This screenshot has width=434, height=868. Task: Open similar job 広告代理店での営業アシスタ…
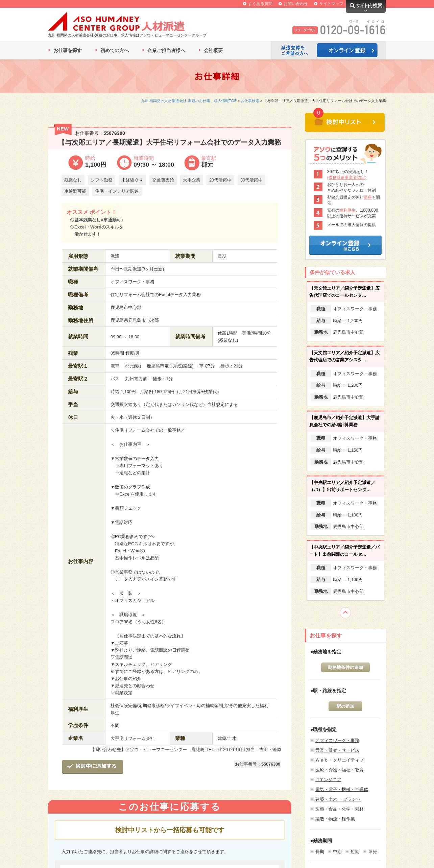pyautogui.click(x=345, y=356)
